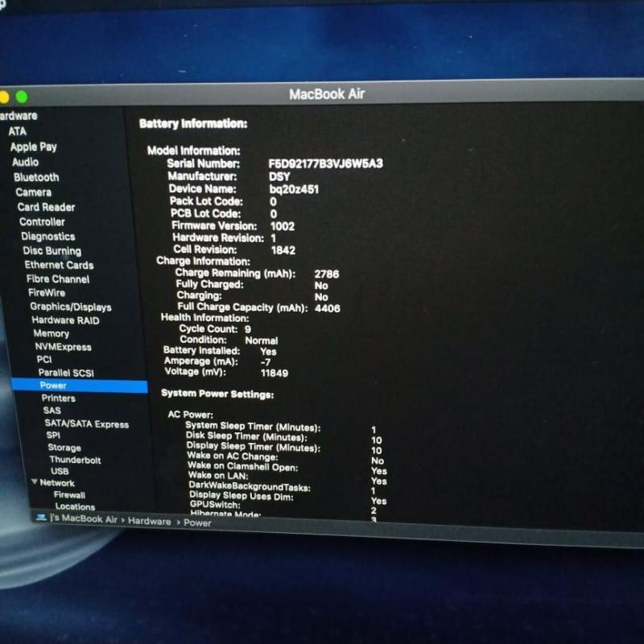Click the Cycle Count value 9
The image size is (644, 644).
coord(248,329)
